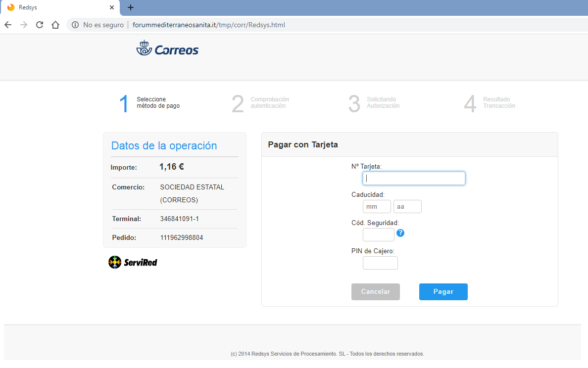Click the Redsys copyright footer text
Screen dimensions: 588x368
click(327, 354)
